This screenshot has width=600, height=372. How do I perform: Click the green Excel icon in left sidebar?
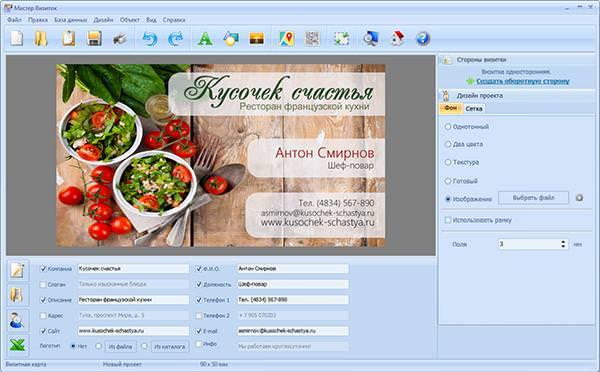[x=17, y=344]
